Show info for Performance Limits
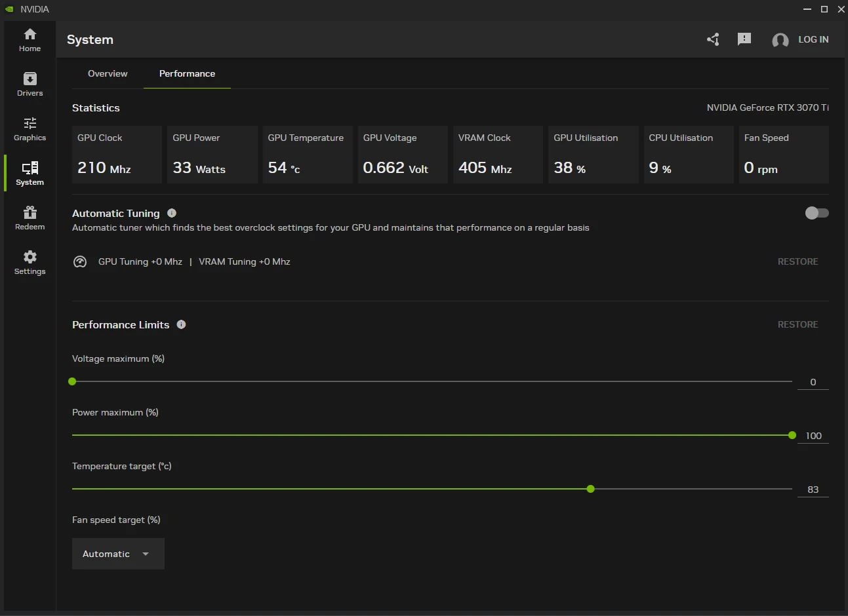 tap(182, 324)
